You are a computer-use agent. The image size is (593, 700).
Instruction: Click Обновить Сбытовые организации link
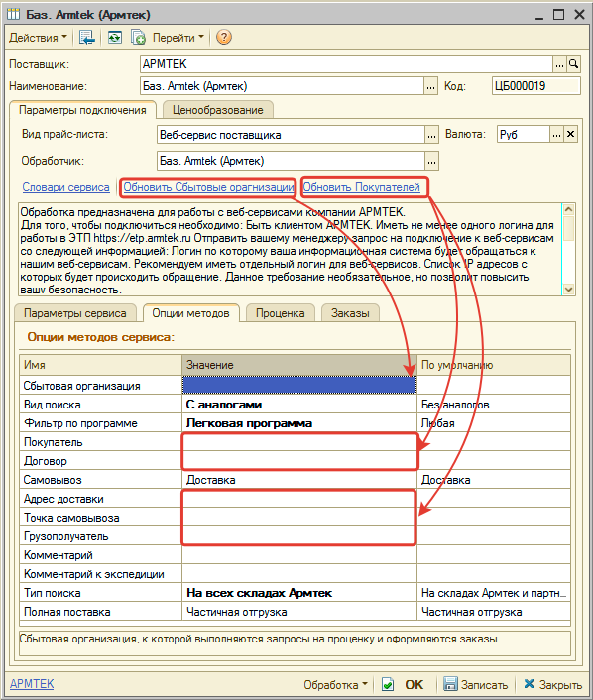pos(208,187)
